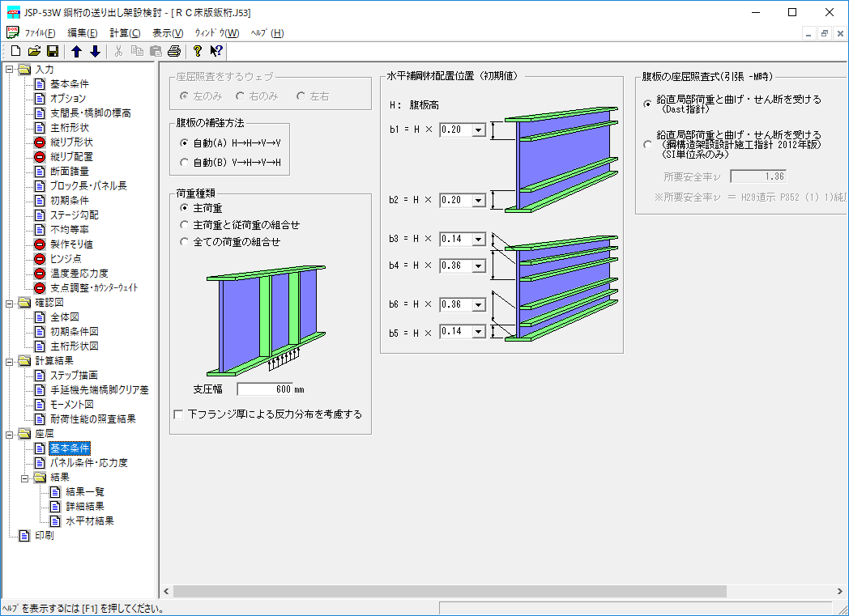Collapse the 確認図 tree folder
Image resolution: width=849 pixels, height=616 pixels.
coord(9,303)
